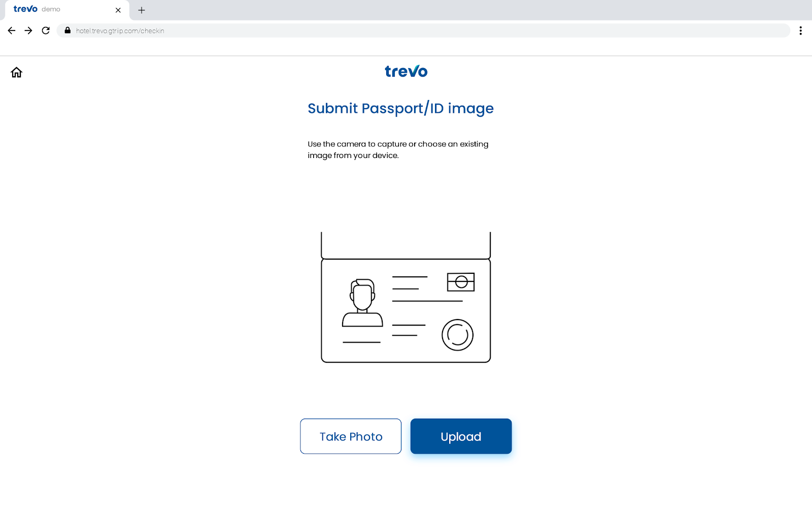Click the trevo logo above the page title
Image resolution: width=812 pixels, height=508 pixels.
click(x=406, y=71)
